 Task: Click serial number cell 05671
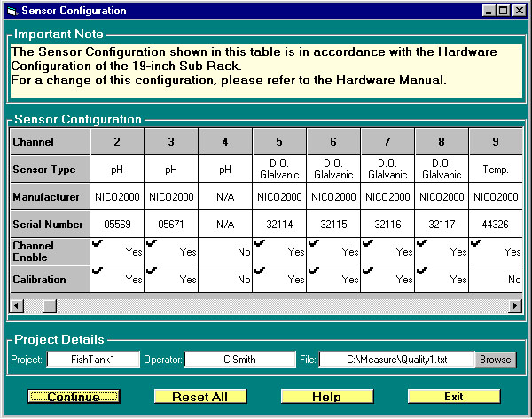(171, 224)
